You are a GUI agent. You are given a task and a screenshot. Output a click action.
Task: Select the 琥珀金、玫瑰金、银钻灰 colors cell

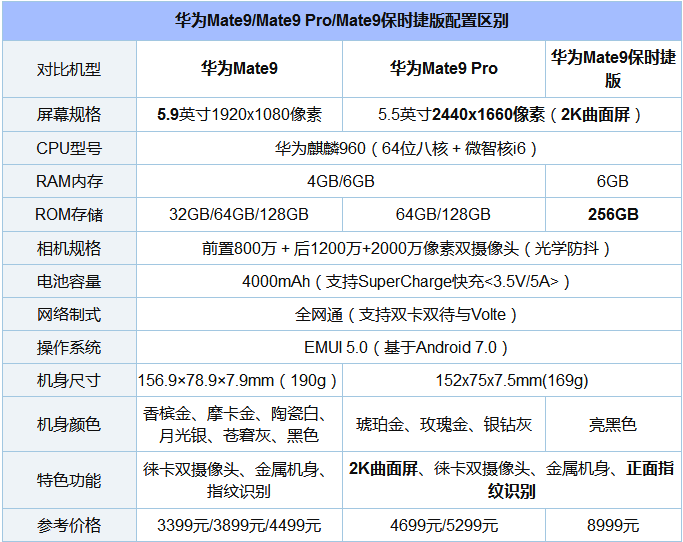[x=443, y=424]
